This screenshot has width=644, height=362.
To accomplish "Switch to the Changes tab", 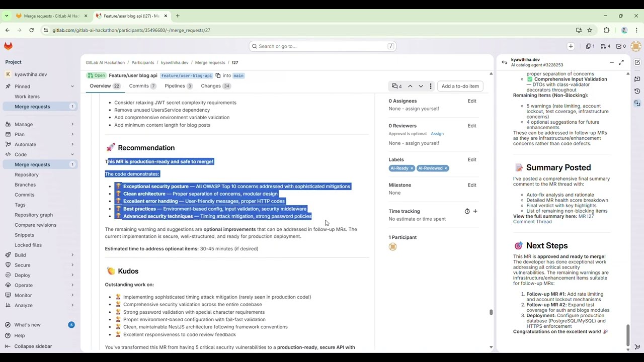I will point(215,86).
